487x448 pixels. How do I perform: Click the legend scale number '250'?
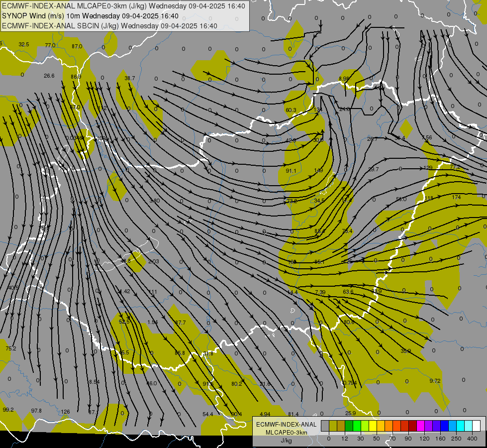pos(456,439)
